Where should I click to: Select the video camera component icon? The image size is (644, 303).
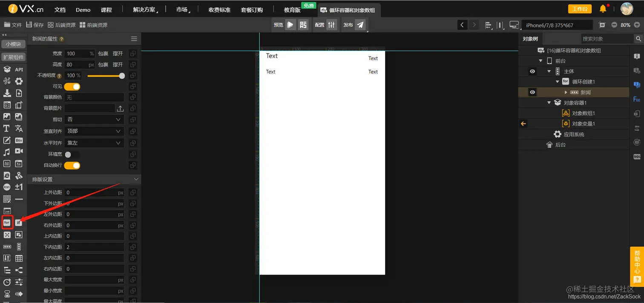19,151
